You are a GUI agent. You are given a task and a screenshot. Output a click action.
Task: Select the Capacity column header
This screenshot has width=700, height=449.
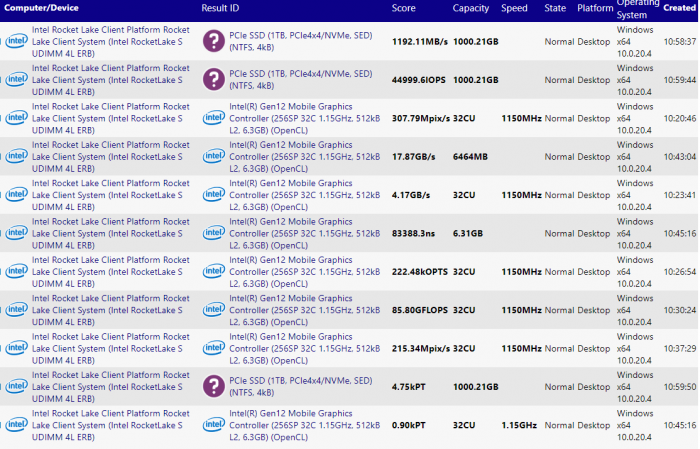pos(471,8)
